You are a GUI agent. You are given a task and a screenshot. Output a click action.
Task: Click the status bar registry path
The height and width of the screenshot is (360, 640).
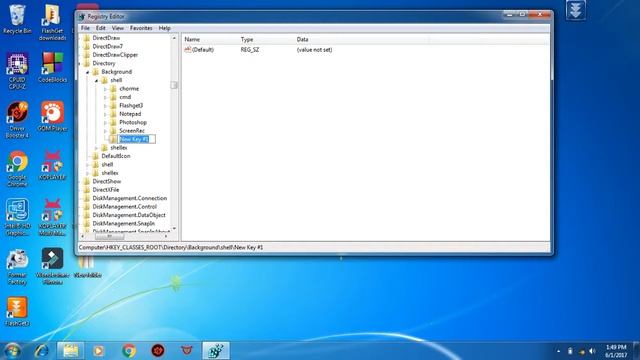coord(171,247)
